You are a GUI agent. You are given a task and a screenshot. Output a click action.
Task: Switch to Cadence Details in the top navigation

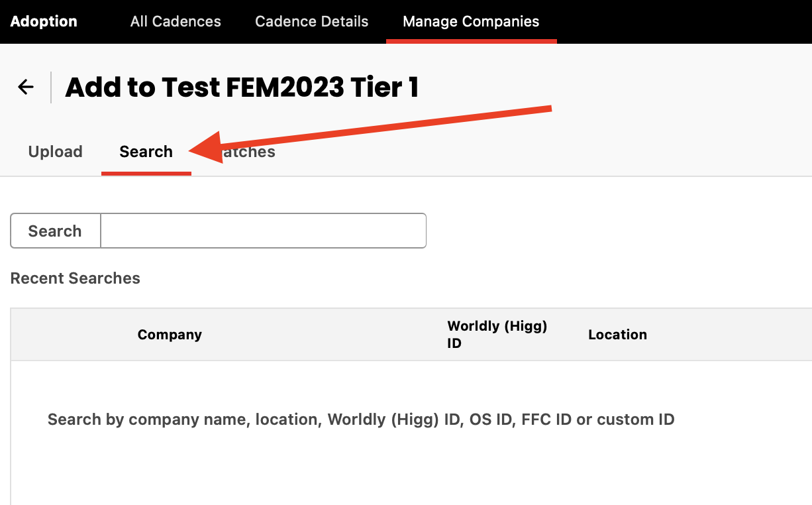click(x=311, y=21)
